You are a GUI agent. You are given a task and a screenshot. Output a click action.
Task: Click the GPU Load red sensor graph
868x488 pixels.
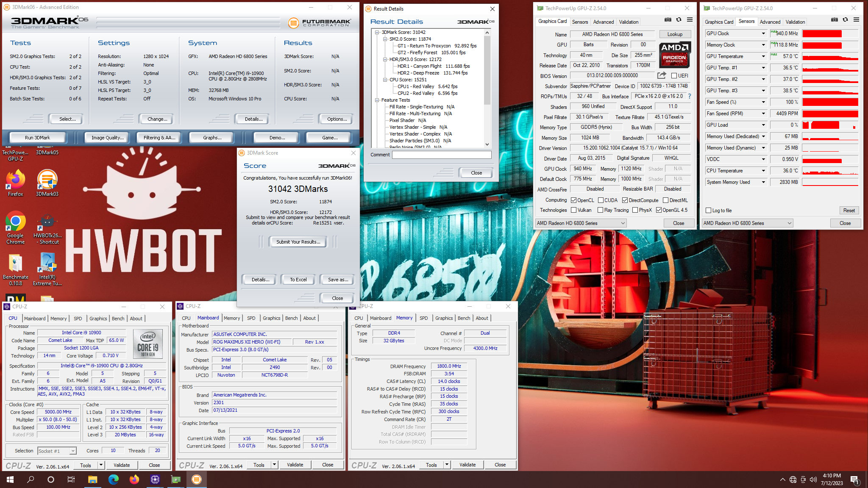tap(830, 125)
